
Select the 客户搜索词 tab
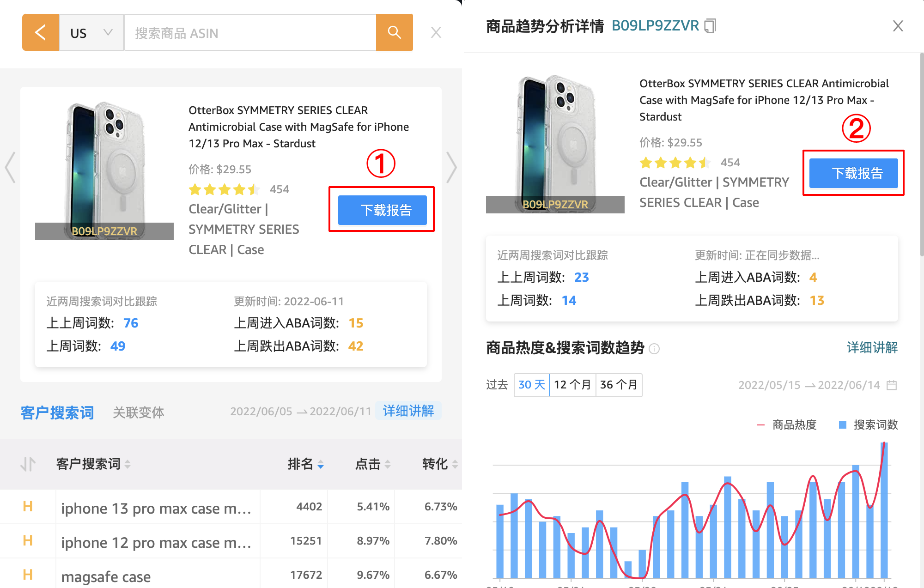57,412
